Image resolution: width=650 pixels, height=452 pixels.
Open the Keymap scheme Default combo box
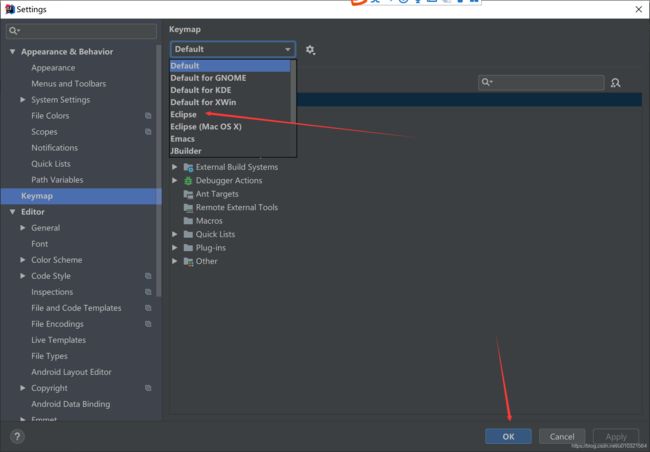click(233, 49)
